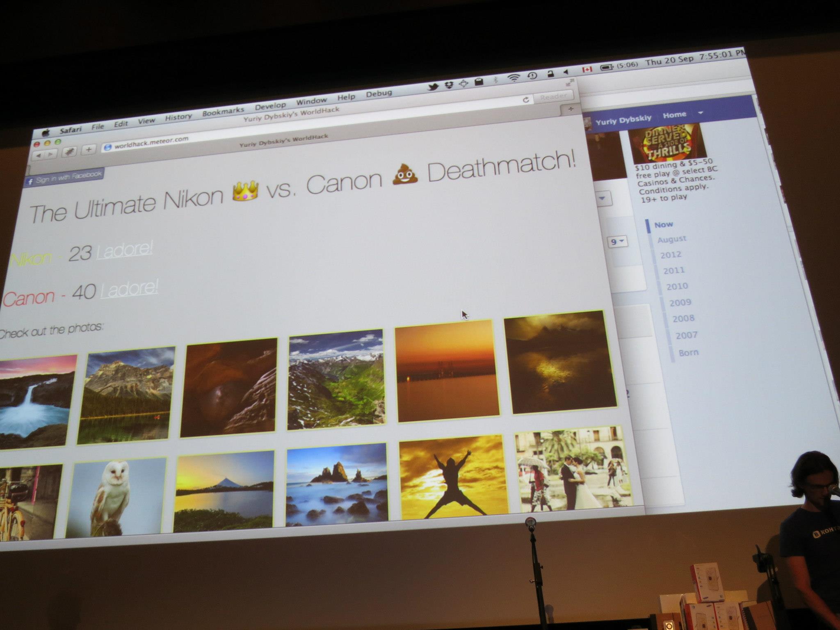Click Sign in with Facebook button
The height and width of the screenshot is (630, 840).
64,177
